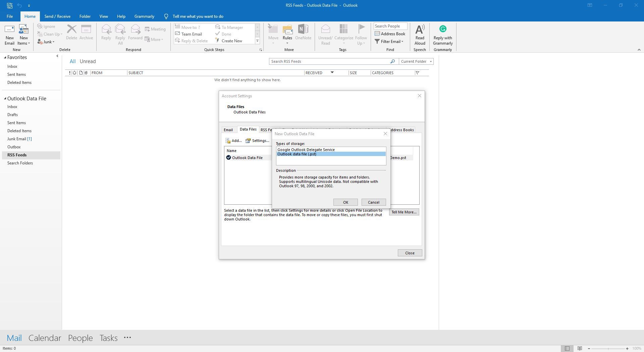Click the Ignore conversation icon
Screen dimensions: 644x352
[46, 27]
